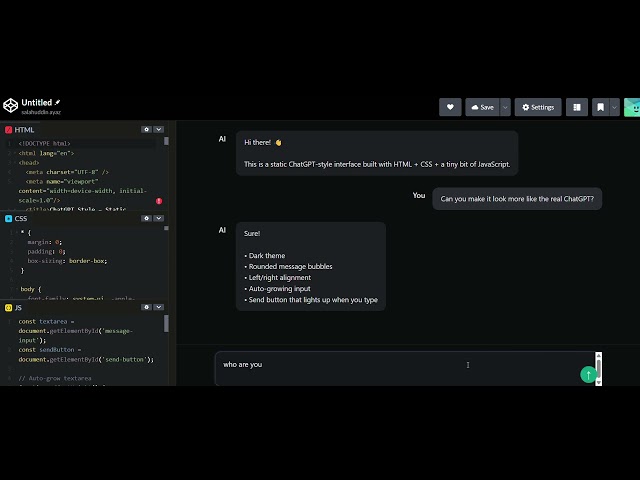Click the bookmark pin icon
640x480 pixels.
click(600, 107)
